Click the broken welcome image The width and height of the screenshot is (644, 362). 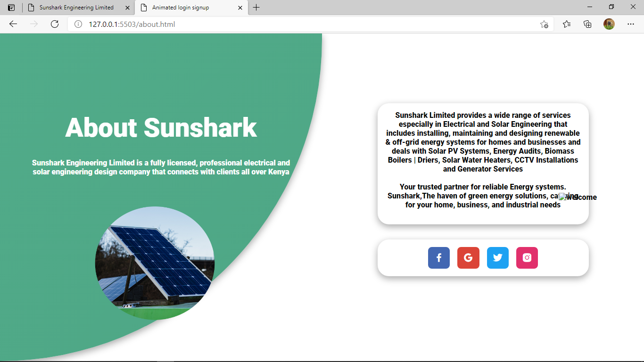pos(578,197)
